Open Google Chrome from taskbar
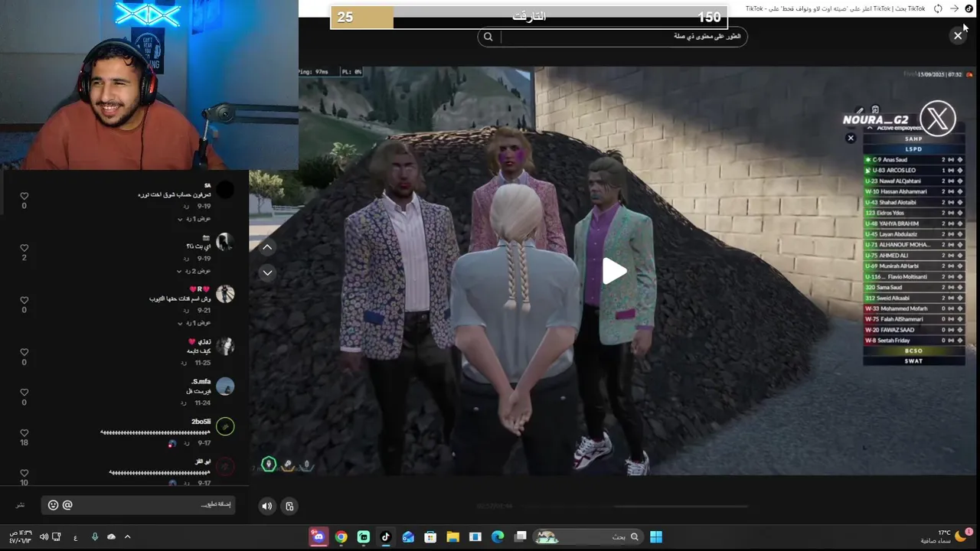The width and height of the screenshot is (980, 551). [341, 537]
